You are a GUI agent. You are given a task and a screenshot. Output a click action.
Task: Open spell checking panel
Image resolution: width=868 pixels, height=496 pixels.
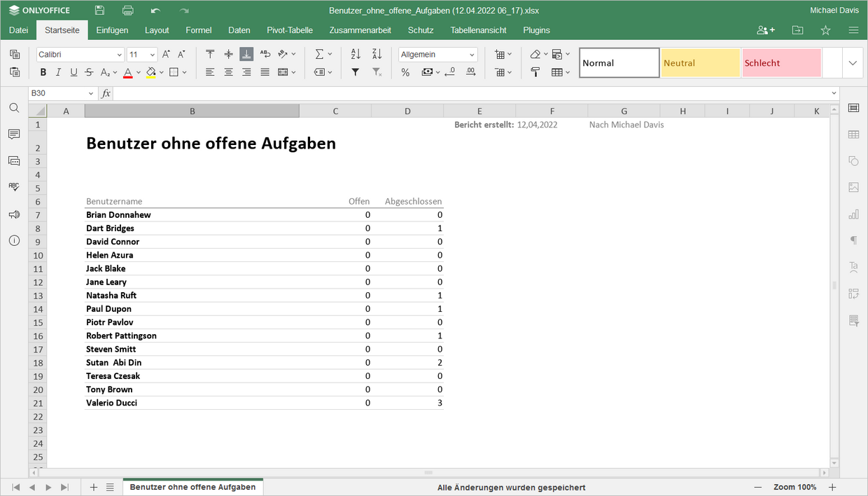14,188
